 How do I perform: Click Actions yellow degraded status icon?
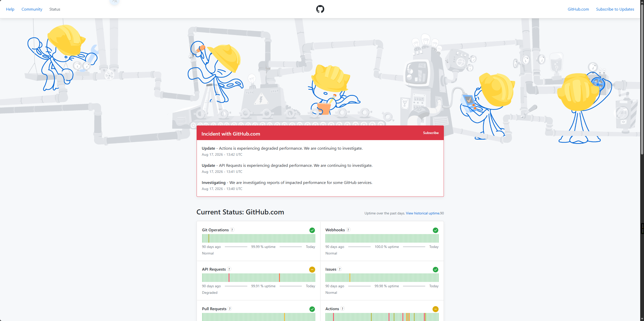tap(436, 309)
